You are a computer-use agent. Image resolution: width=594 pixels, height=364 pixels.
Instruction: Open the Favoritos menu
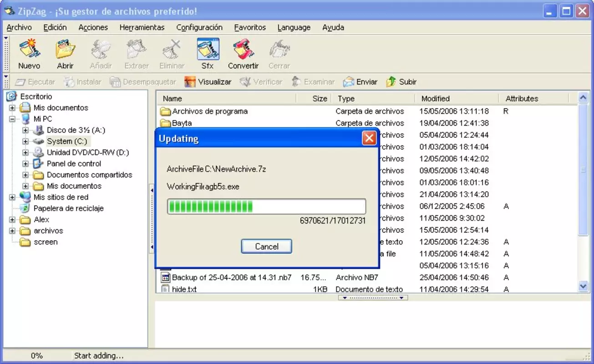point(250,27)
